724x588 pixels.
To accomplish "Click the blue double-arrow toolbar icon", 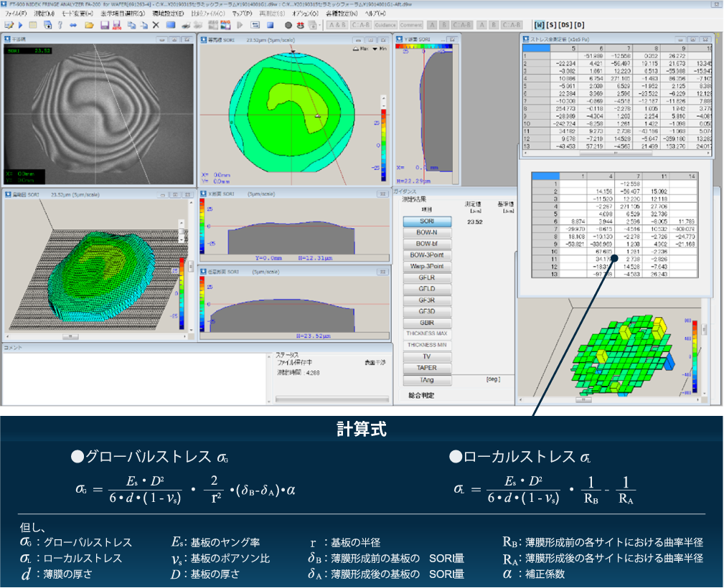I will (73, 25).
